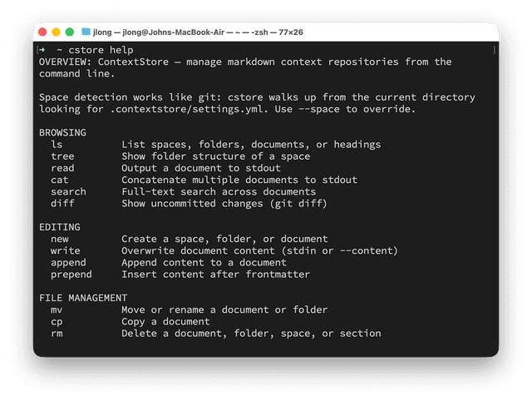This screenshot has width=532, height=401.
Task: Click the 'cat' command entry
Action: [59, 180]
